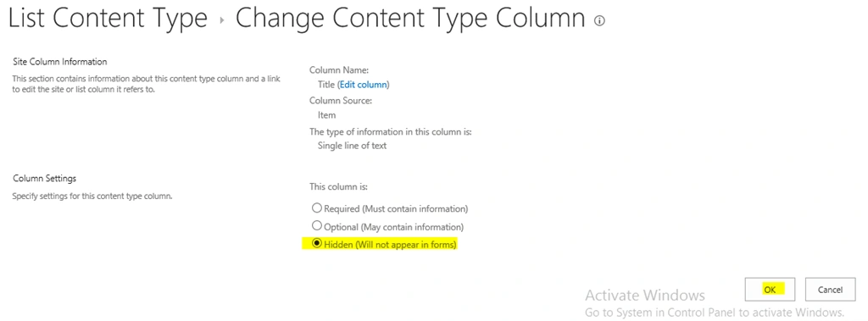Confirm changes with the OK button

[x=770, y=290]
